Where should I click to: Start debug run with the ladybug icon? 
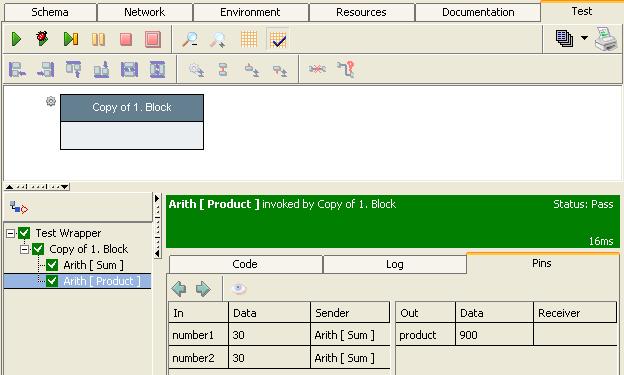click(42, 39)
